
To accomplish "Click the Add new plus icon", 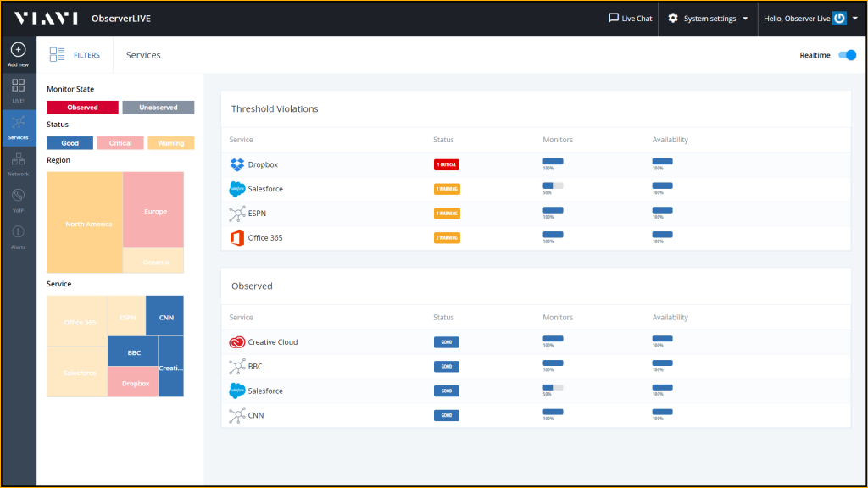I will click(19, 50).
